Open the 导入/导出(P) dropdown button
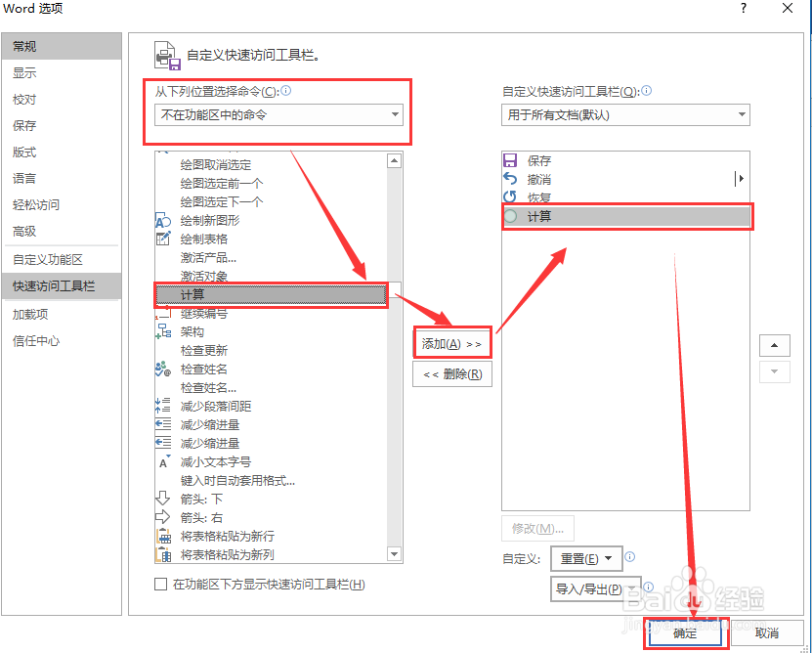 (595, 589)
